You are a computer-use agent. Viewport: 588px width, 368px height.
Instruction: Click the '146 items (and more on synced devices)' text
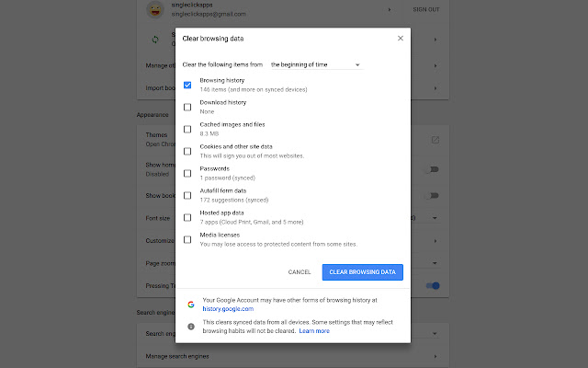[x=254, y=90]
